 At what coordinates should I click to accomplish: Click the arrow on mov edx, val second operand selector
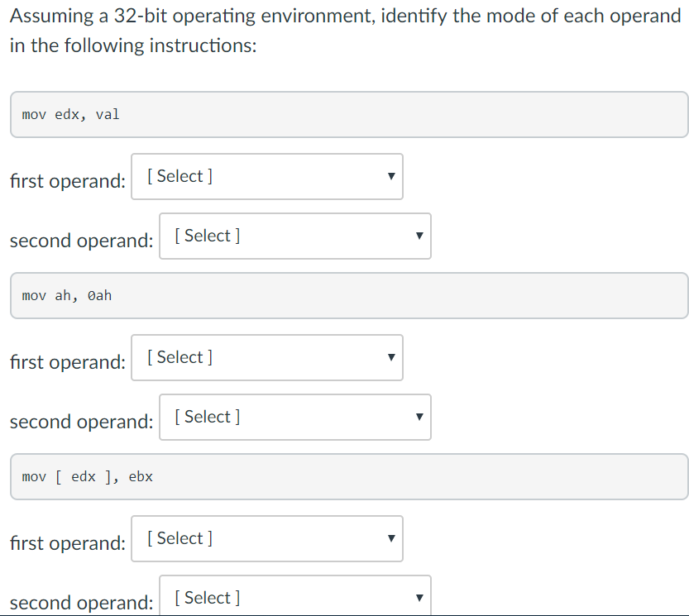click(419, 236)
